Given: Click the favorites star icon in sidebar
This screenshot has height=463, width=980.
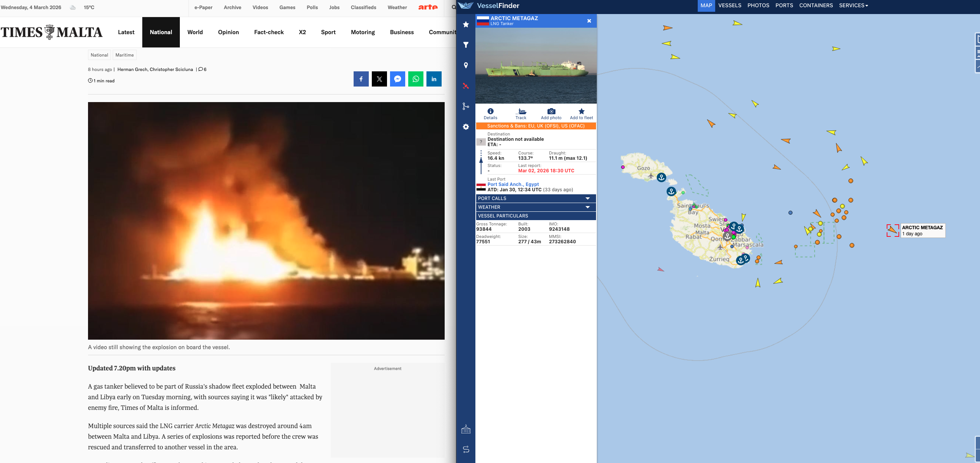Looking at the screenshot, I should pyautogui.click(x=466, y=24).
